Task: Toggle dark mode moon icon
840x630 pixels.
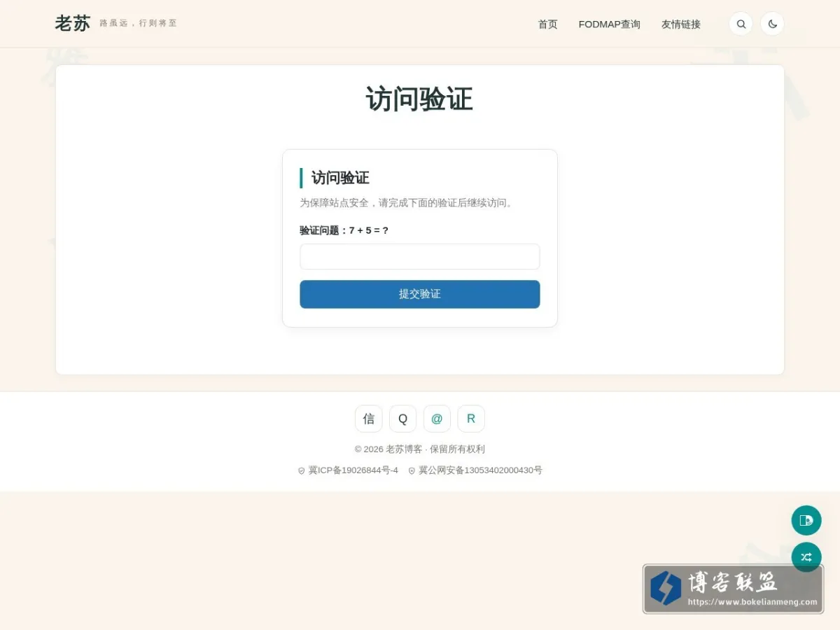Action: [x=772, y=24]
